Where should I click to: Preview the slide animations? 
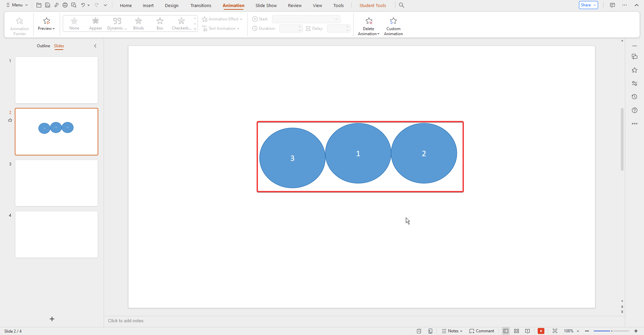46,23
